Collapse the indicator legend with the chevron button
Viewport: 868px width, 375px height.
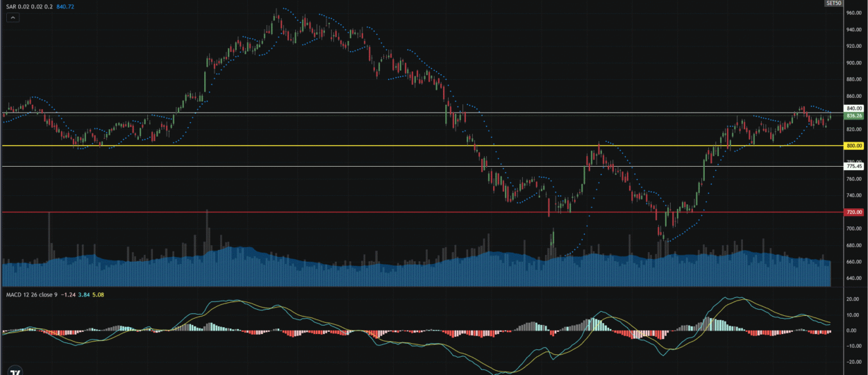point(13,17)
